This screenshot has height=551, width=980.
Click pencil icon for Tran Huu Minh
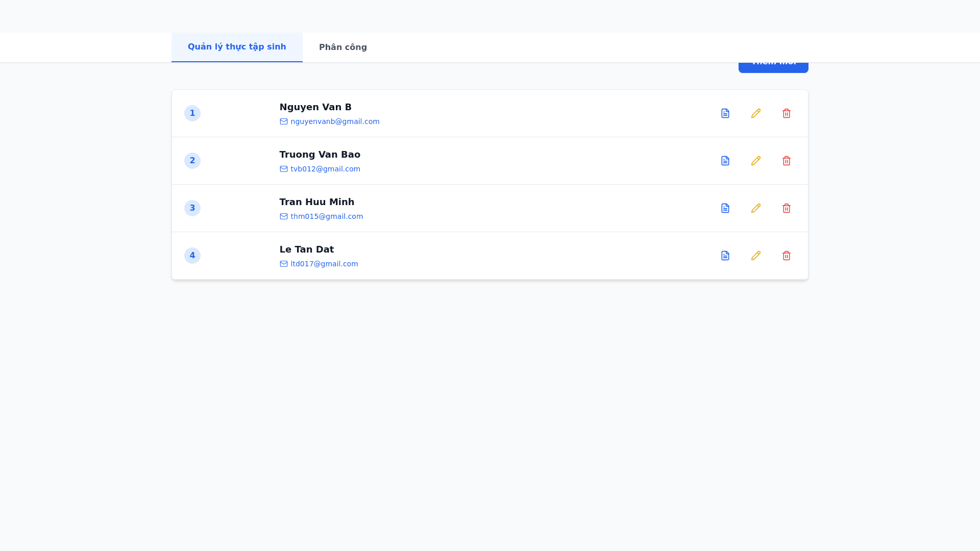(x=755, y=208)
